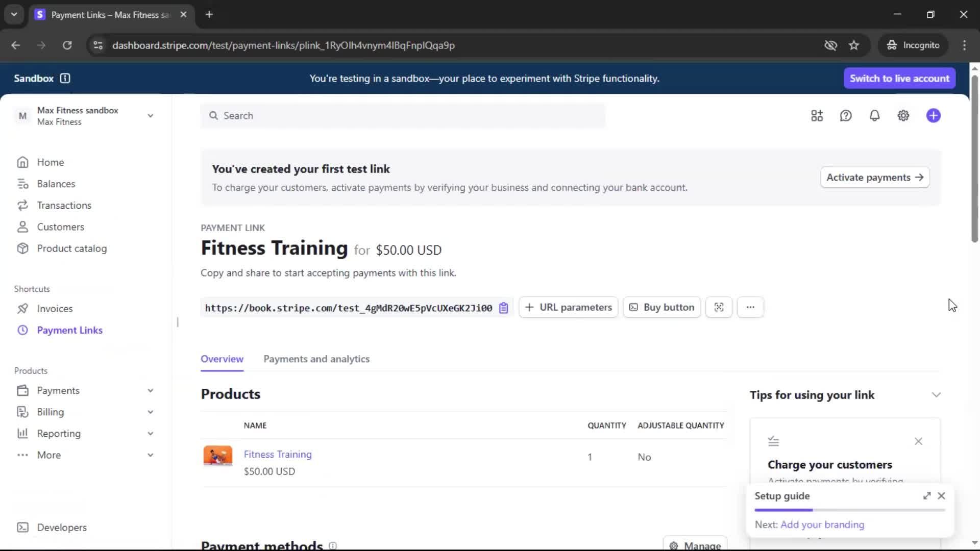Image resolution: width=980 pixels, height=551 pixels.
Task: Open notifications bell icon
Action: point(874,116)
